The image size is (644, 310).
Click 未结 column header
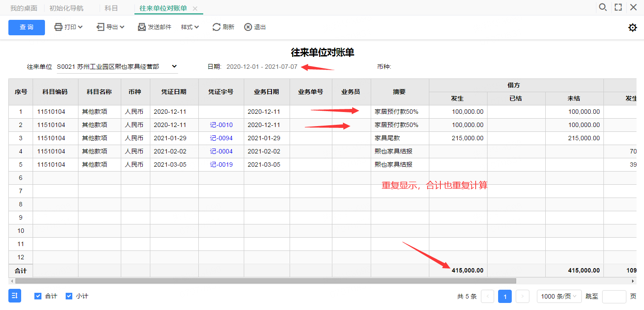[x=574, y=98]
